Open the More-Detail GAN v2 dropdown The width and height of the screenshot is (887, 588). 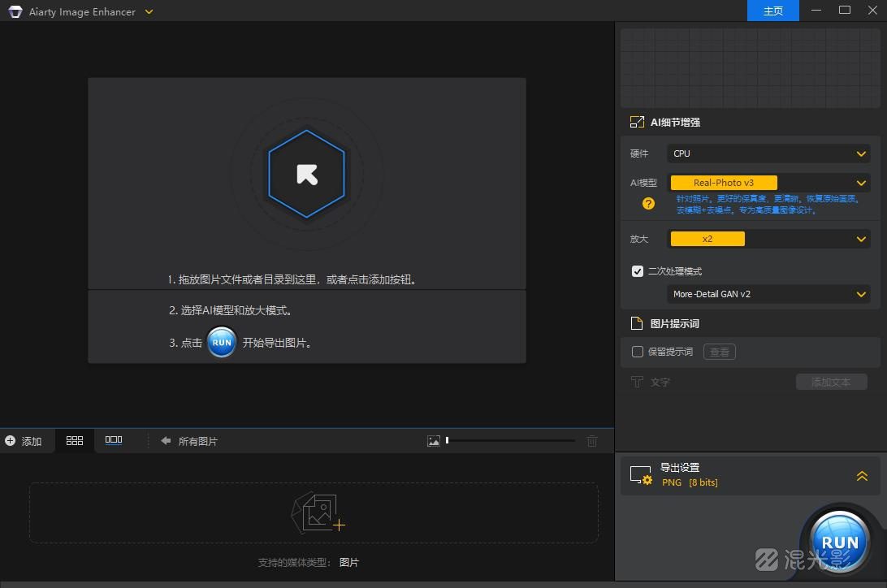tap(768, 294)
